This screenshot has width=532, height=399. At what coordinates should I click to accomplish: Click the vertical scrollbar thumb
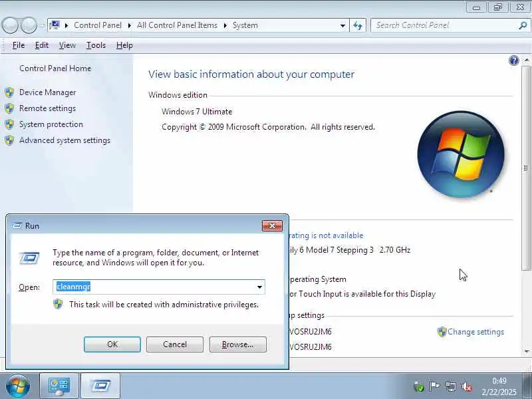point(526,168)
